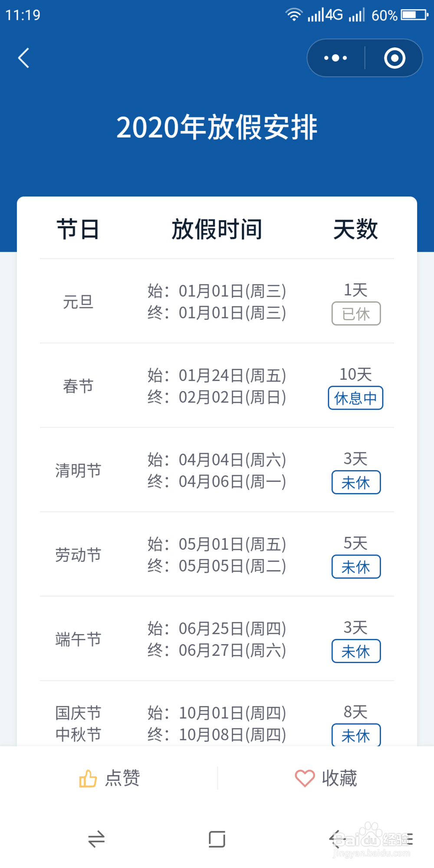Tap the 未休 badge for 国庆节 中秋节
The width and height of the screenshot is (434, 868).
356,735
